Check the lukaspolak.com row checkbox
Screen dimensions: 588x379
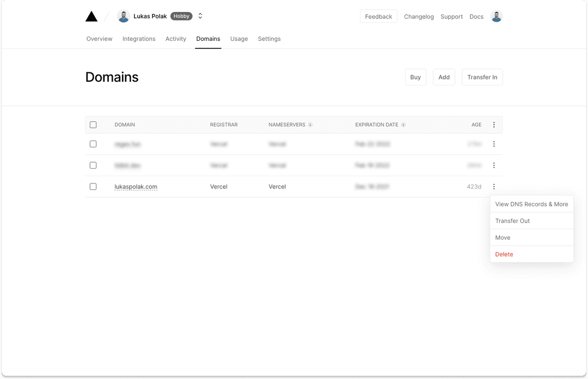pyautogui.click(x=93, y=186)
